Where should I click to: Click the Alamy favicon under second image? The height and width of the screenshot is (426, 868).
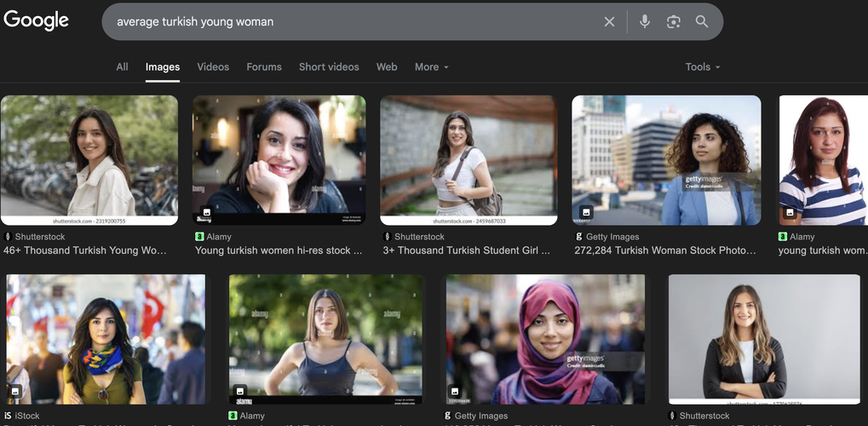199,237
